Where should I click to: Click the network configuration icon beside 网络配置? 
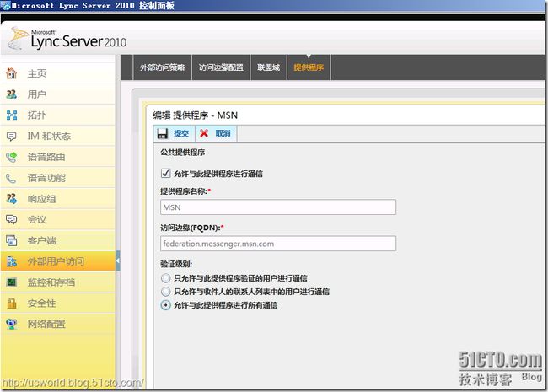pyautogui.click(x=12, y=324)
